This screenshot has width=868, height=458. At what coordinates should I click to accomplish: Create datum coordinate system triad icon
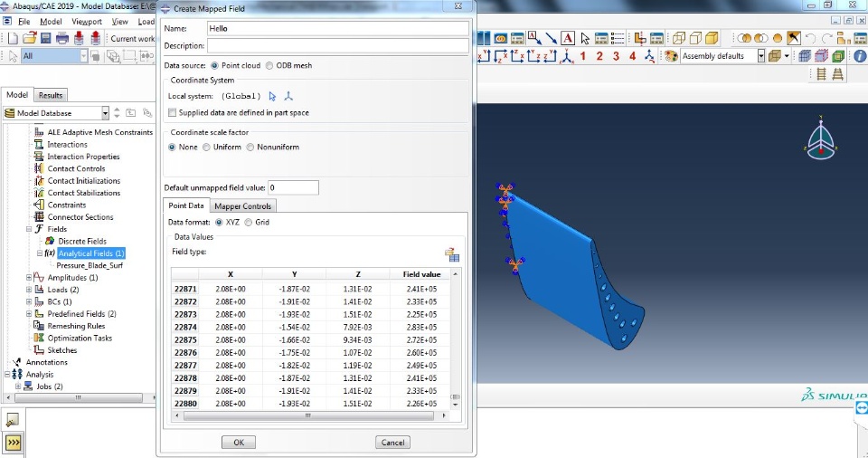click(x=288, y=96)
